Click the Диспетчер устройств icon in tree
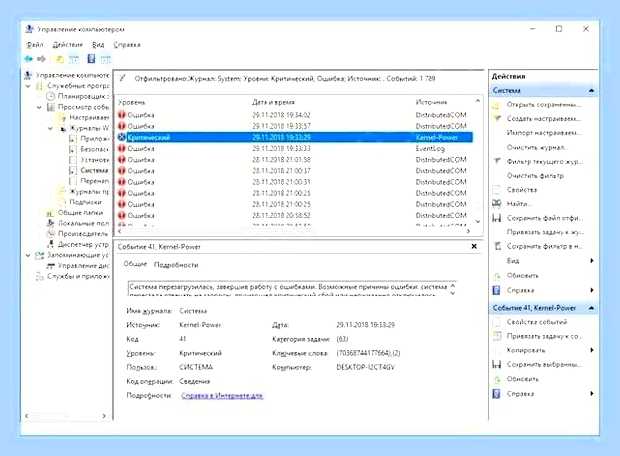 [x=51, y=244]
